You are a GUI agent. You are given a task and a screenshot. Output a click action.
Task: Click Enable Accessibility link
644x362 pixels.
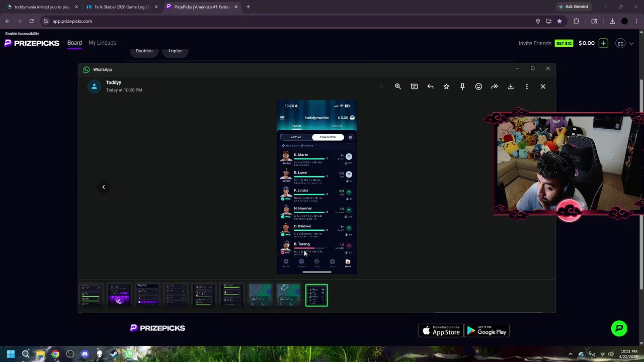(22, 34)
